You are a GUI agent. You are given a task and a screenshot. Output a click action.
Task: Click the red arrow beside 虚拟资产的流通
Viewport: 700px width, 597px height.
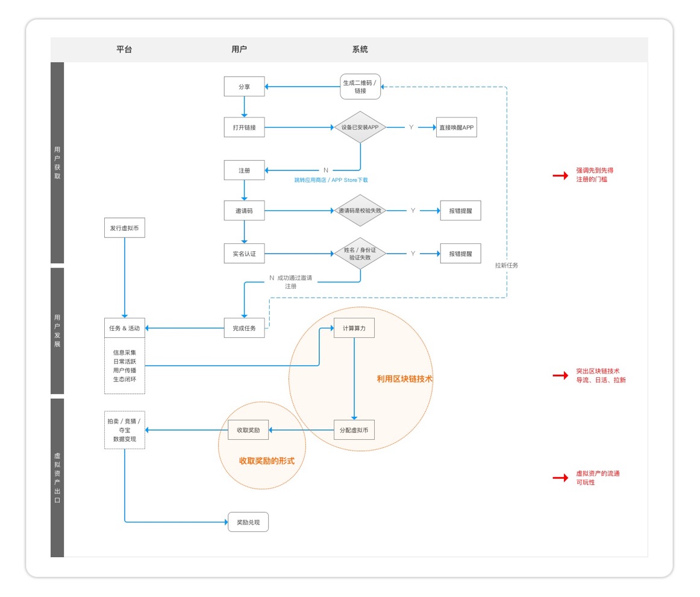click(x=560, y=478)
